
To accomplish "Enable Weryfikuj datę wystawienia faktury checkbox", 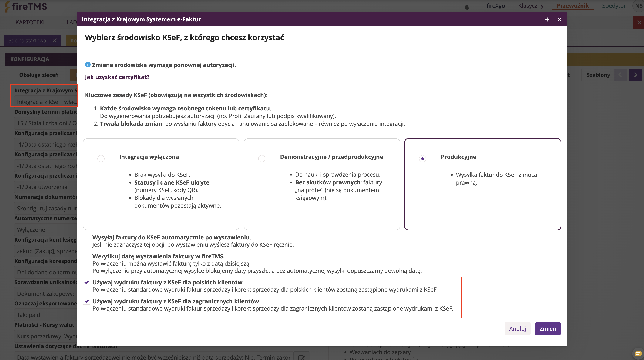I will tap(86, 256).
